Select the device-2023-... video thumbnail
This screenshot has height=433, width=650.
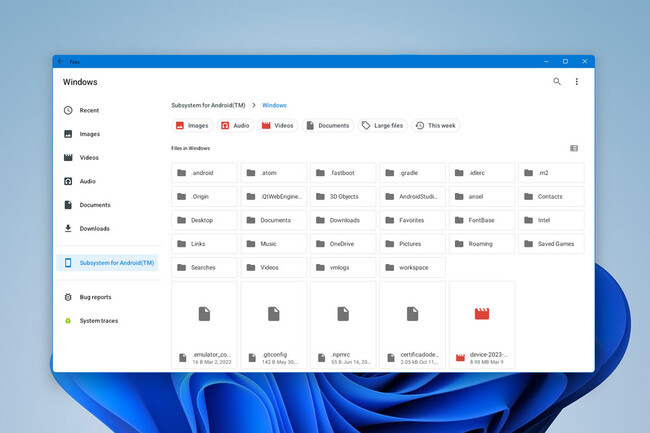pos(482,325)
